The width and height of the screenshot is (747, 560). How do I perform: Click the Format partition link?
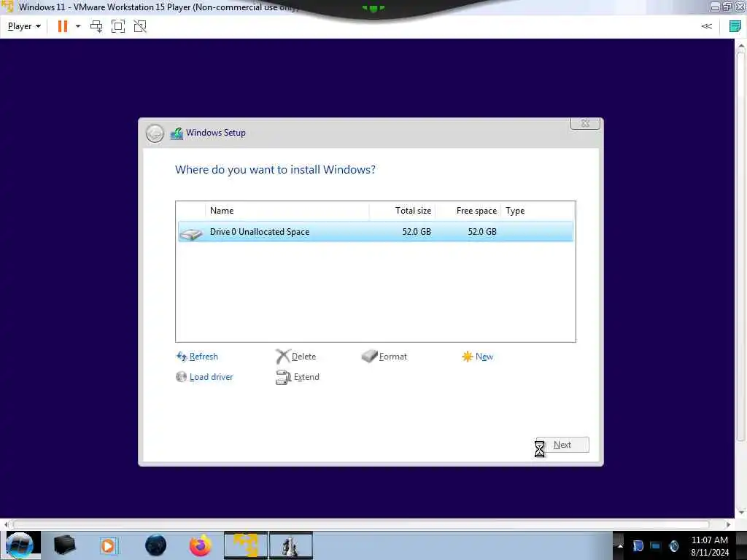point(393,357)
